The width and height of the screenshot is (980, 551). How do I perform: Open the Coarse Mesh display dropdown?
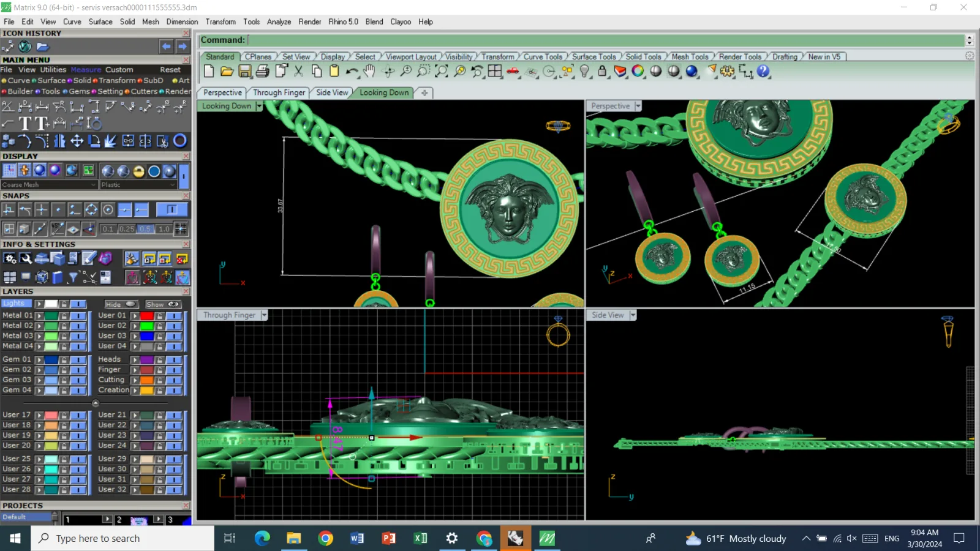[x=49, y=184]
